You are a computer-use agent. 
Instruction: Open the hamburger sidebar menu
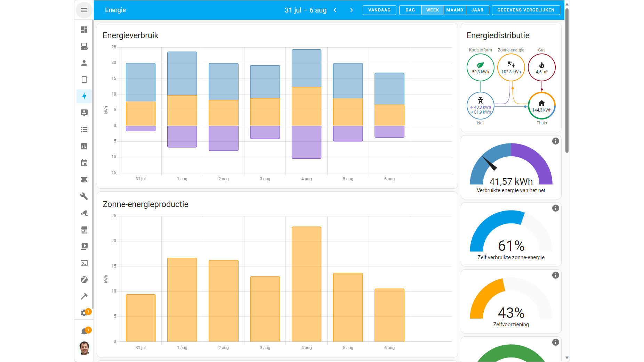[84, 10]
